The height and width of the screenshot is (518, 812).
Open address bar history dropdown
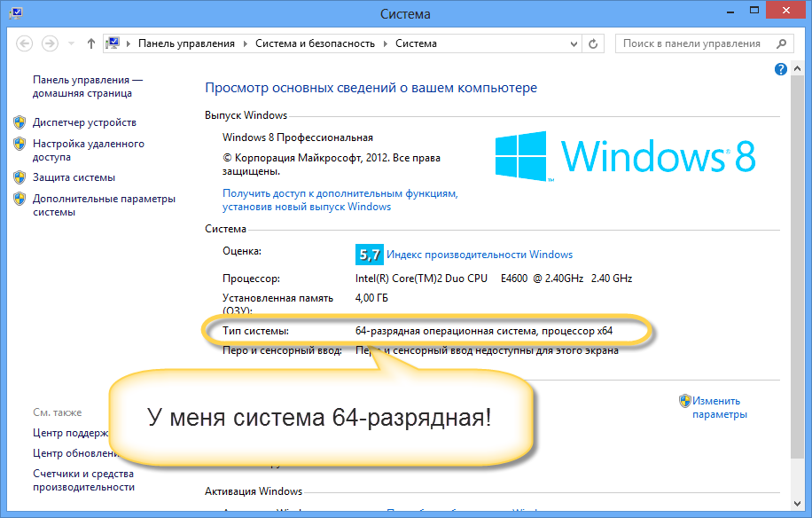point(574,44)
